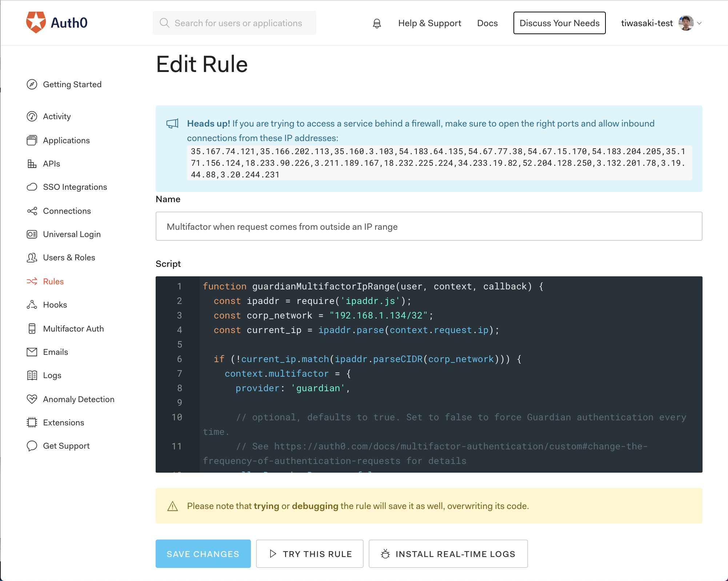Click the Universal Login icon
The image size is (728, 581).
32,234
